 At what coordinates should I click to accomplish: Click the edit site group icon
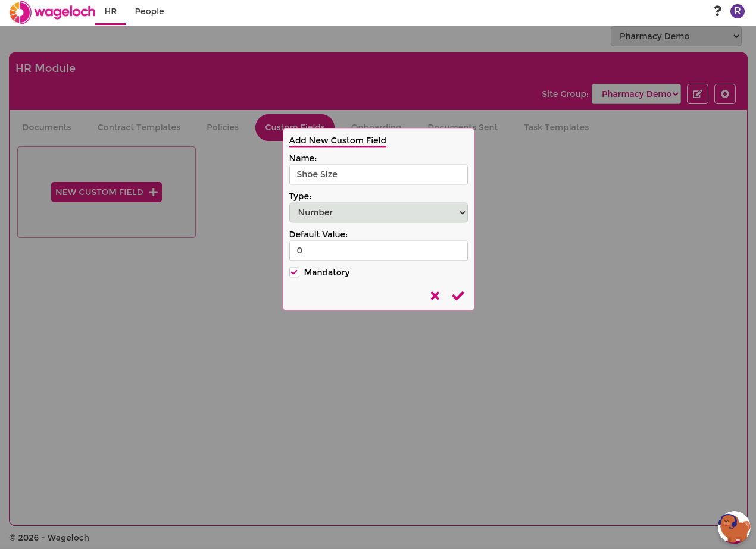[698, 94]
